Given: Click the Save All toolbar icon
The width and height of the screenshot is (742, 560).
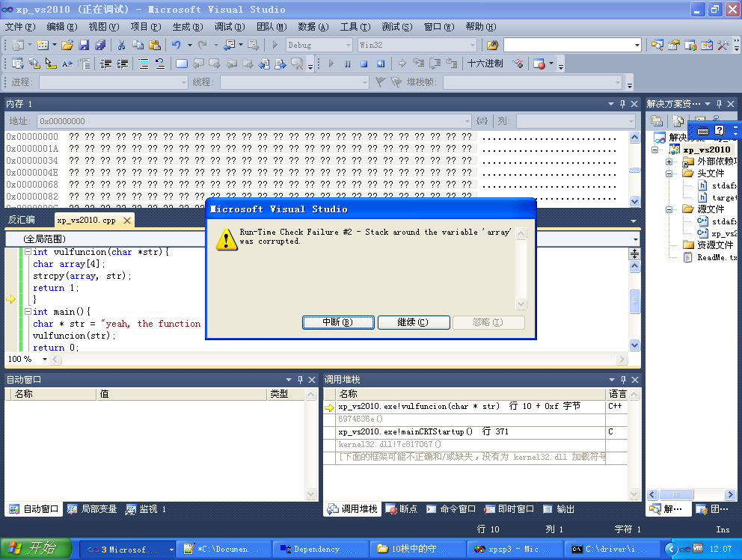Looking at the screenshot, I should tap(99, 45).
